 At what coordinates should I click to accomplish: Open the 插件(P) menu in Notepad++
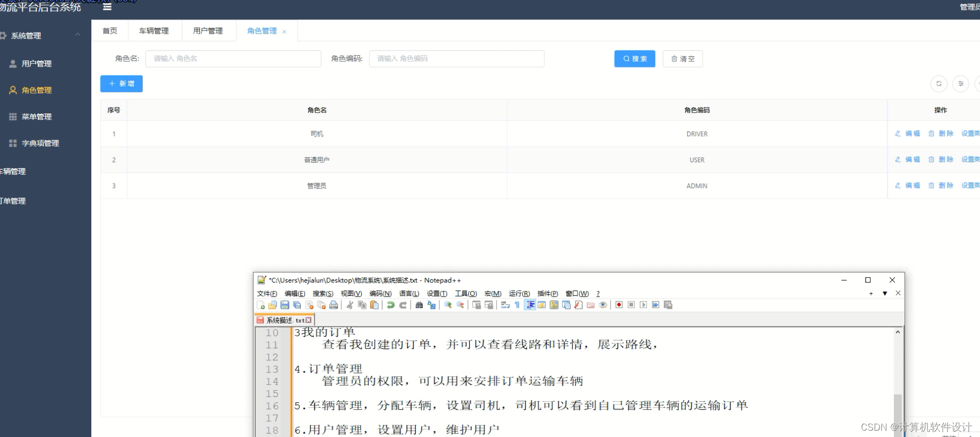(547, 294)
